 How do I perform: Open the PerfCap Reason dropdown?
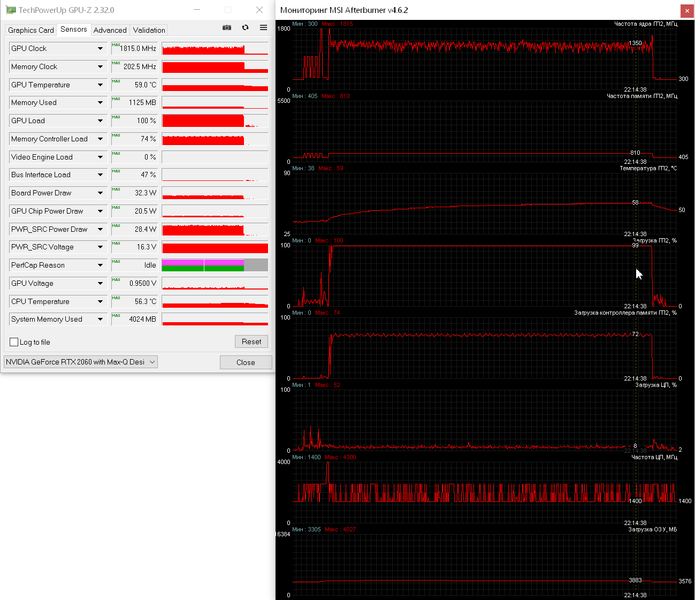tap(100, 265)
